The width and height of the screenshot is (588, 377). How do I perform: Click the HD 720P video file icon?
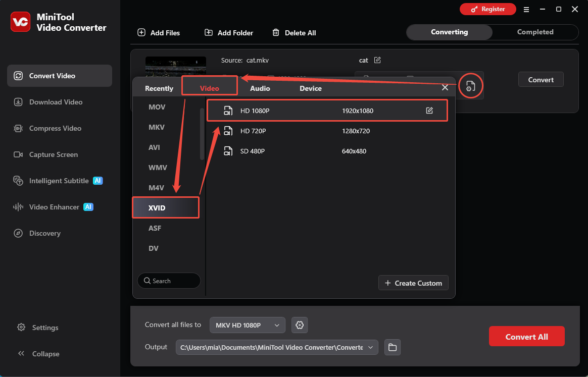tap(228, 131)
